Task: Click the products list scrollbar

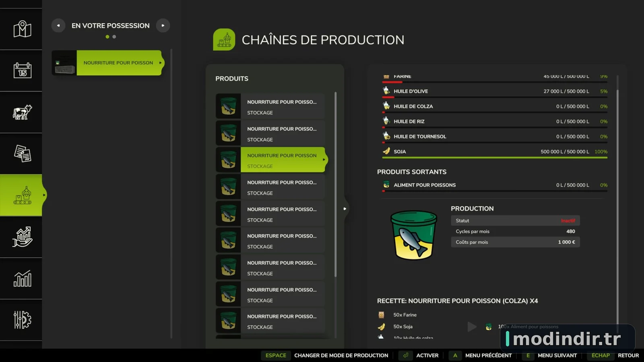Action: (335, 184)
